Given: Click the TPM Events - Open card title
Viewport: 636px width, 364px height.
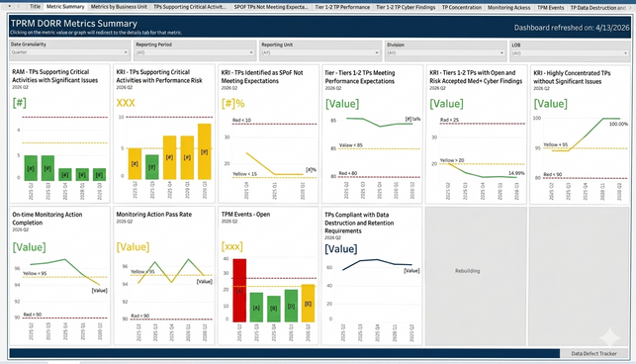Looking at the screenshot, I should pos(245,215).
